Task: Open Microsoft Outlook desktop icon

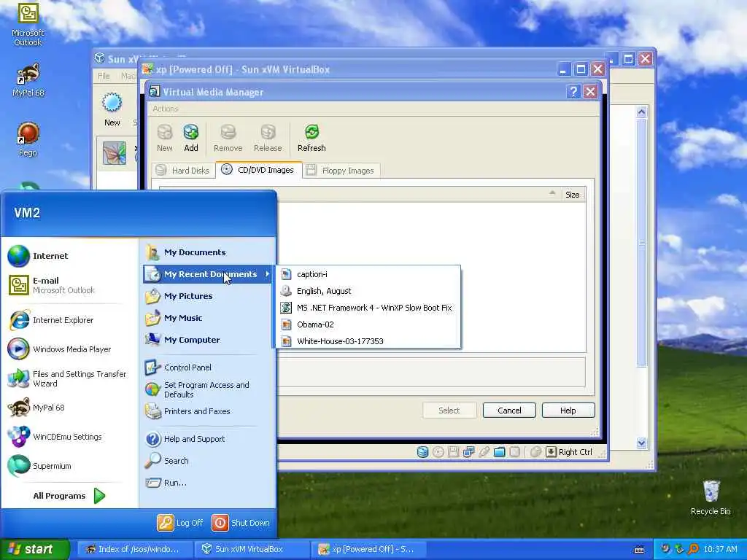Action: click(x=28, y=24)
